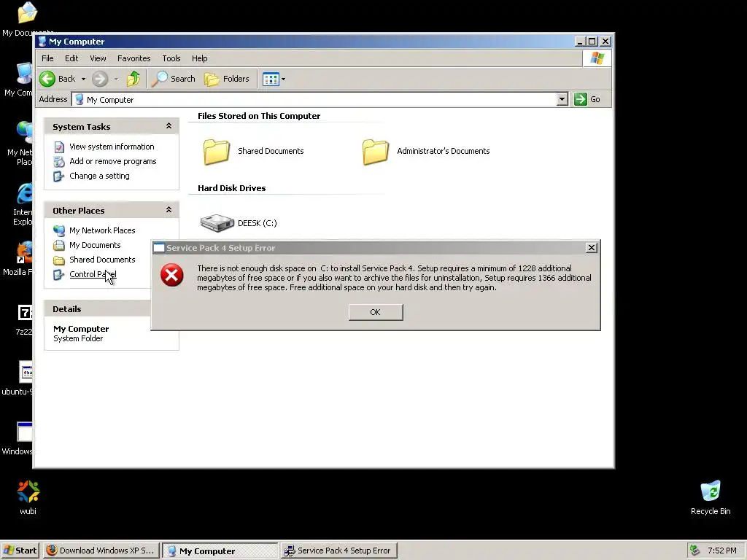Image resolution: width=747 pixels, height=560 pixels.
Task: Click the Up folder toolbar icon
Action: point(133,79)
